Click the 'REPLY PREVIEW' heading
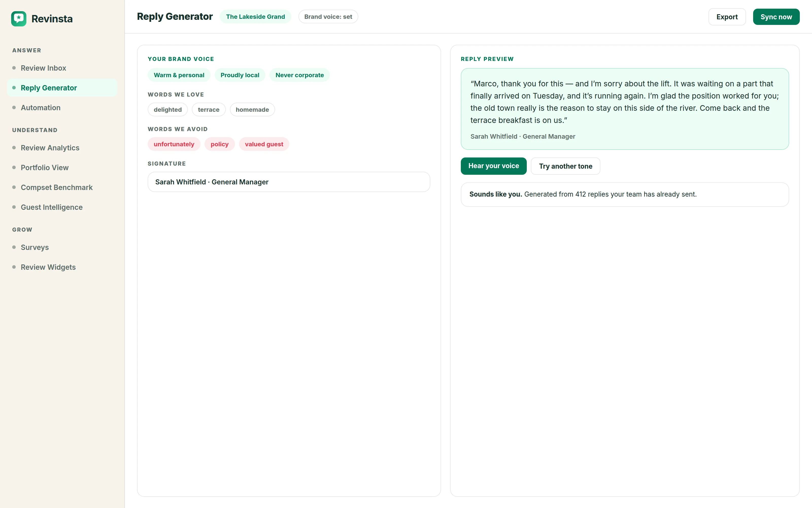The image size is (812, 508). (x=487, y=59)
